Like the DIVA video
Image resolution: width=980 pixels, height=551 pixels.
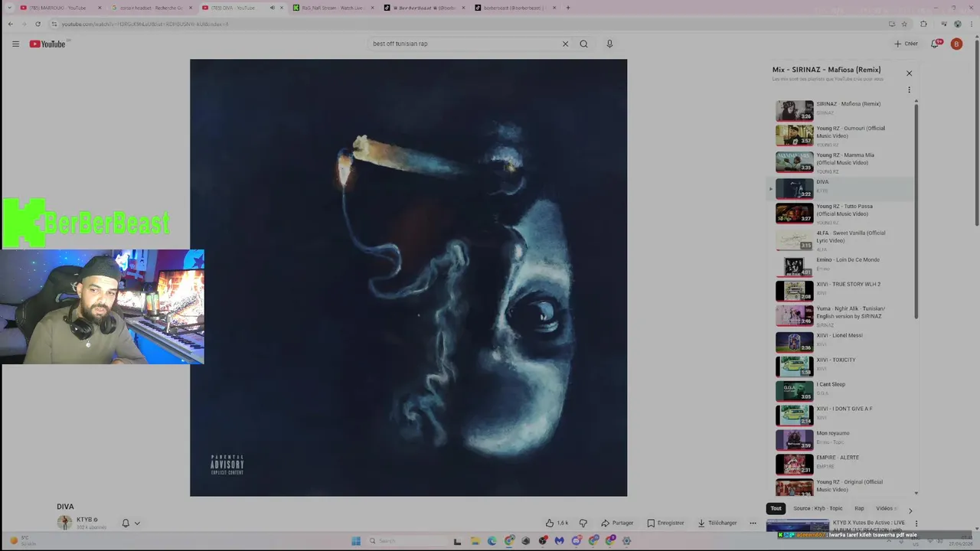pos(557,523)
